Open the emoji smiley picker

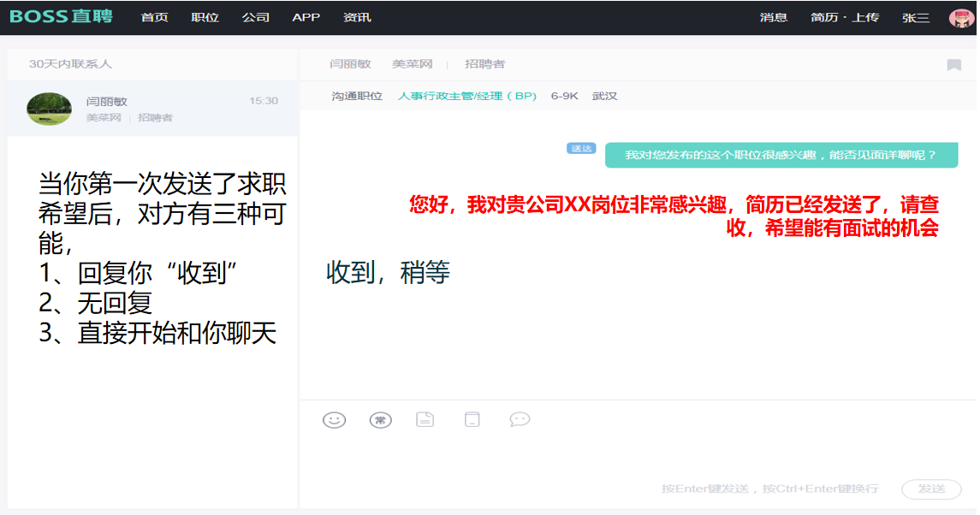[334, 420]
